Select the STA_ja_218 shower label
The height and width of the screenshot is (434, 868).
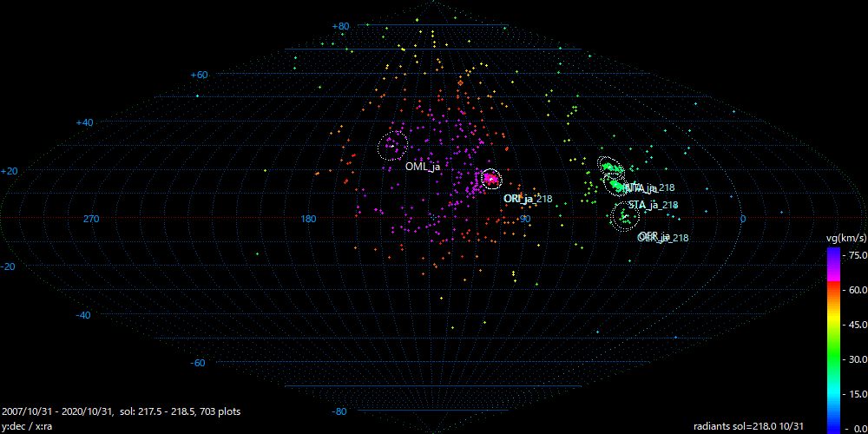653,205
